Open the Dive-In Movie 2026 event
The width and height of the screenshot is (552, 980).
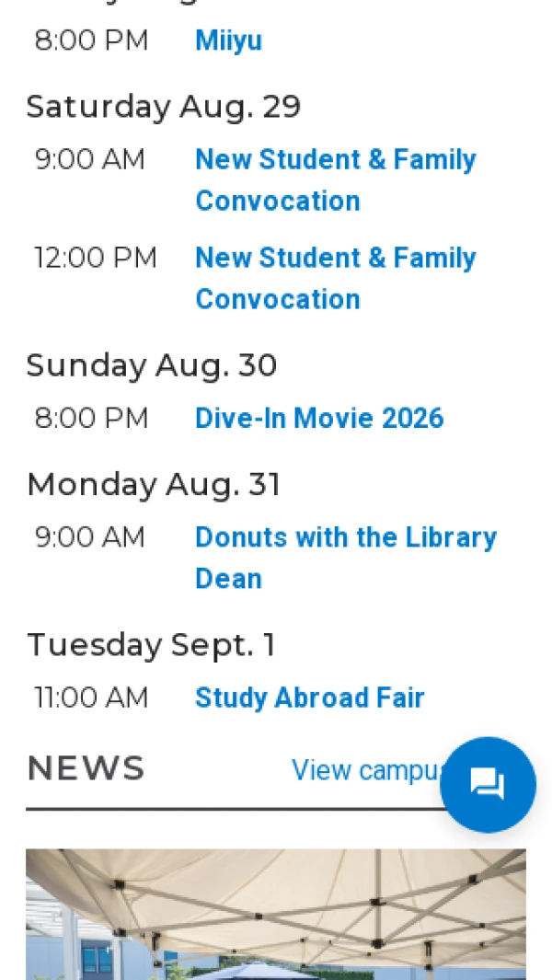(319, 418)
